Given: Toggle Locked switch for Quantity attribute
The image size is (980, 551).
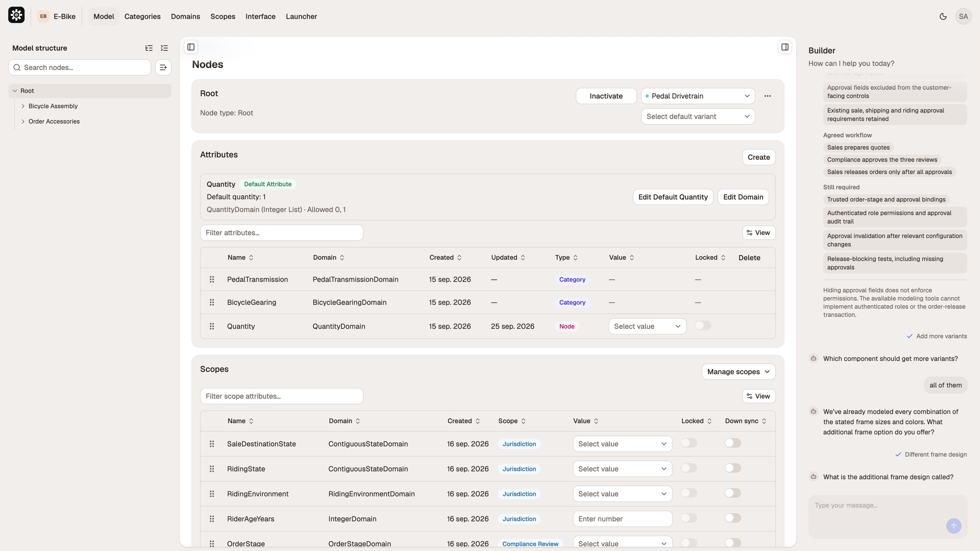Looking at the screenshot, I should tap(703, 325).
